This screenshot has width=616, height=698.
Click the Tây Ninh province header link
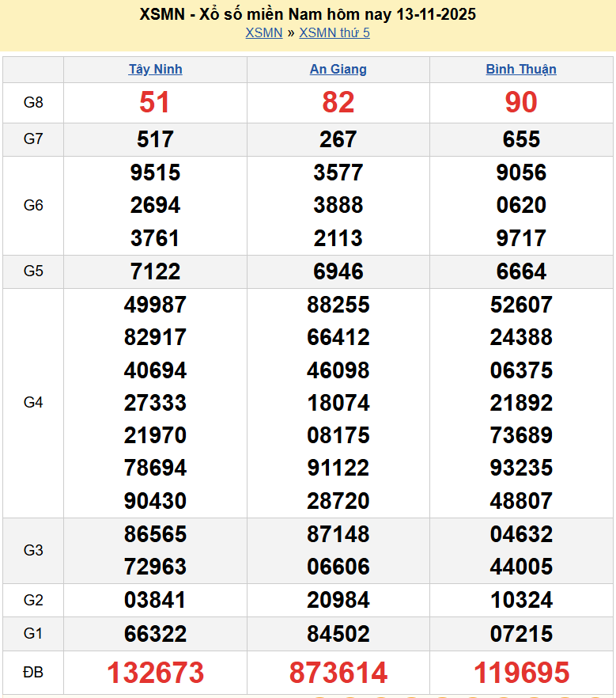click(x=155, y=69)
